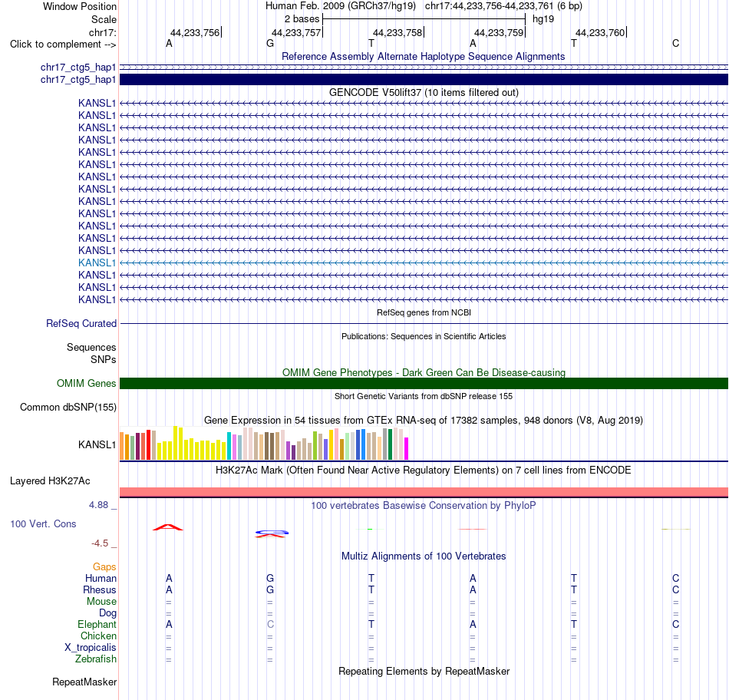Click the 'Elephant' species label
The image size is (729, 700).
coord(97,625)
